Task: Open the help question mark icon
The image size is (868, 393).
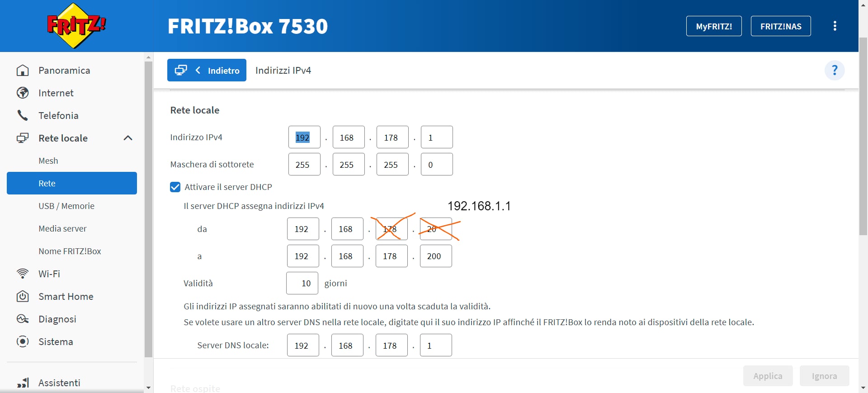Action: tap(835, 70)
